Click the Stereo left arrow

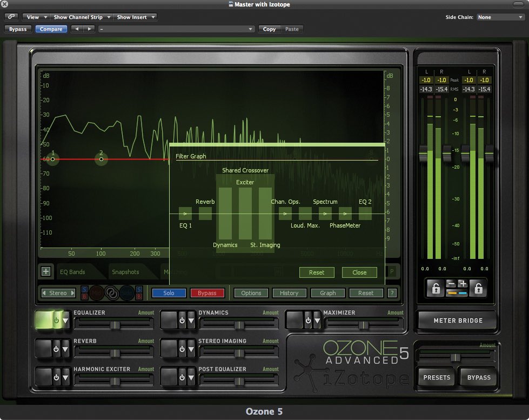(x=44, y=293)
